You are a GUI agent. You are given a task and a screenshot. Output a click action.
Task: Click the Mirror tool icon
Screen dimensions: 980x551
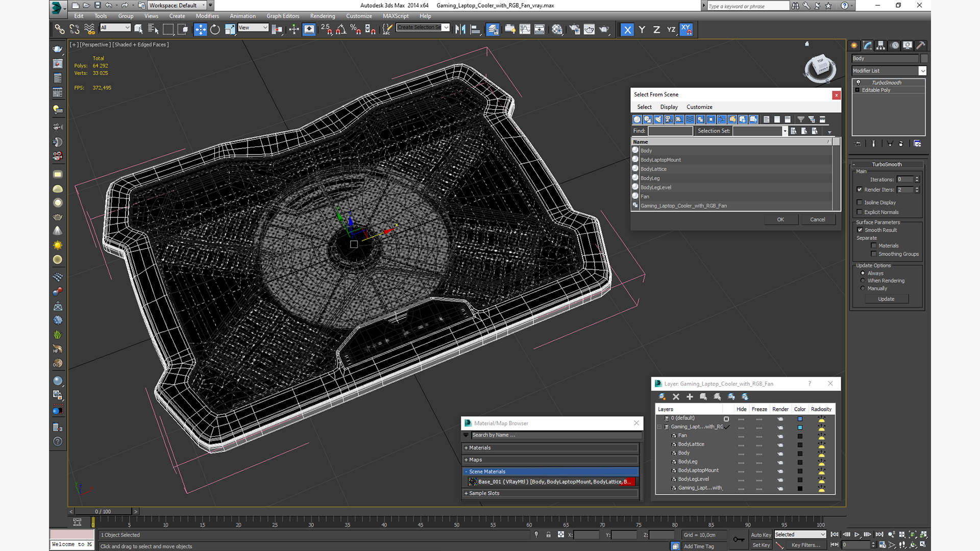(460, 30)
